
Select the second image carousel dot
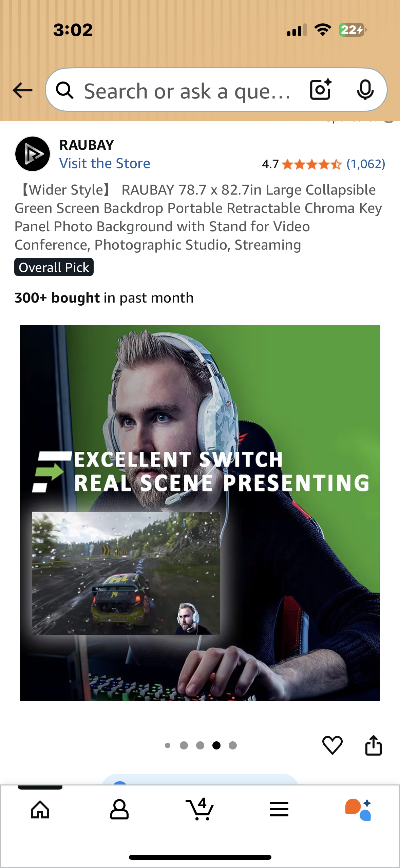(184, 745)
